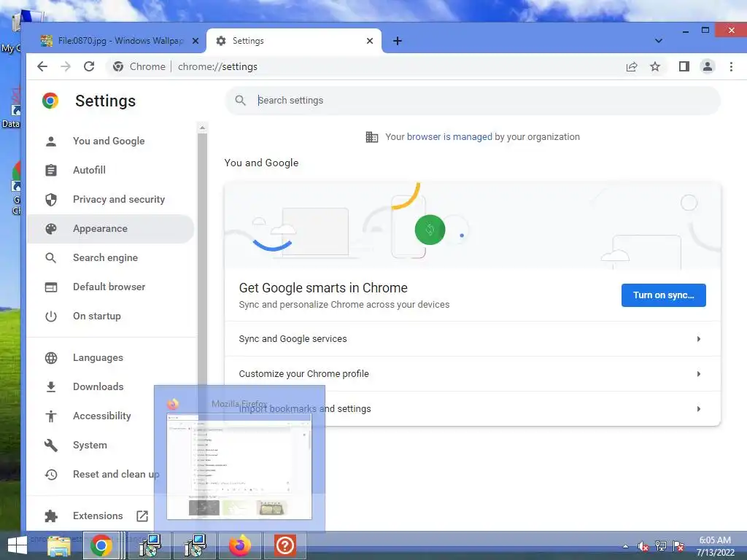747x560 pixels.
Task: Reload the page with refresh icon
Action: [x=89, y=66]
